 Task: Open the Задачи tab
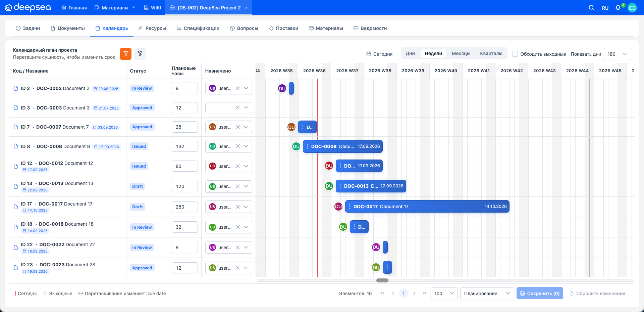point(28,28)
